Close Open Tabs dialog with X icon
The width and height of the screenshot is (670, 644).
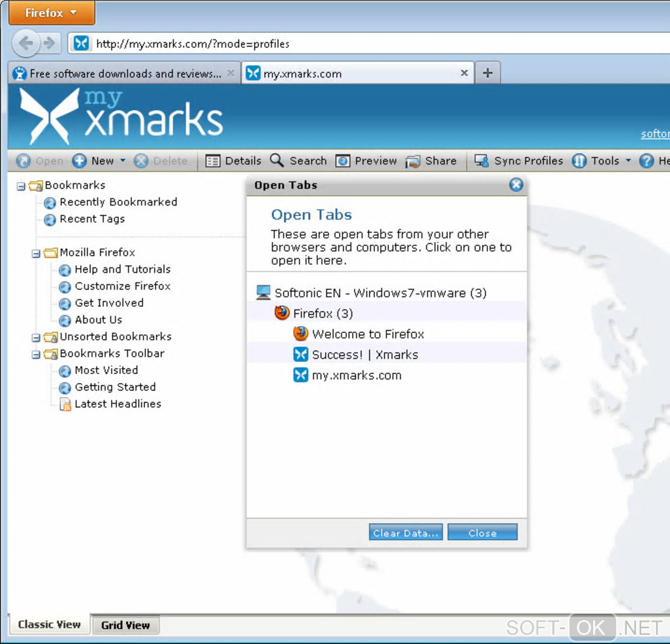click(x=516, y=185)
